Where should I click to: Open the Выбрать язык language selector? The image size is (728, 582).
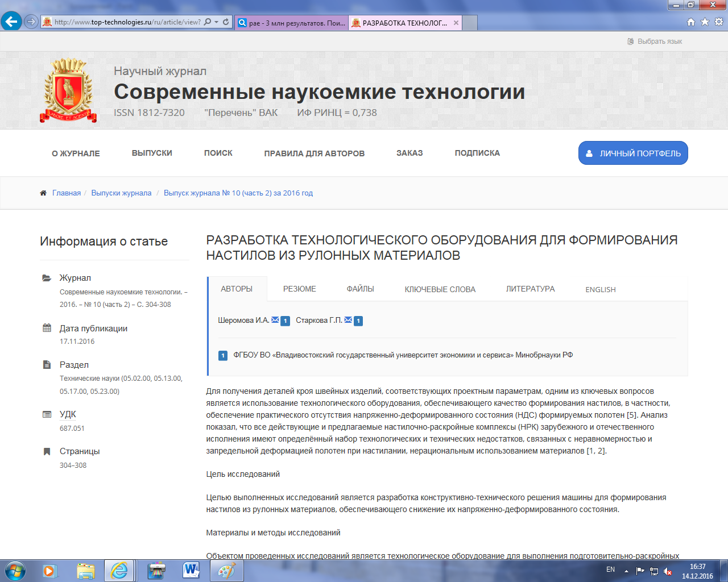tap(654, 41)
